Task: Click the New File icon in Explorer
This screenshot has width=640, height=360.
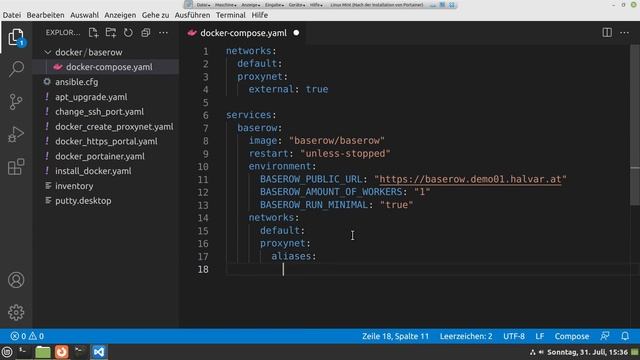Action: [93, 33]
